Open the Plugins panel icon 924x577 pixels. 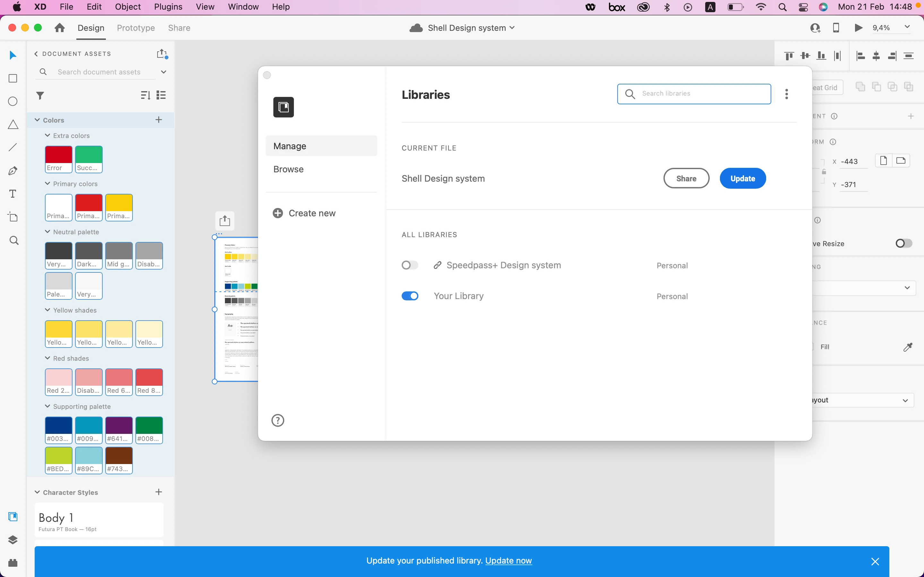[13, 563]
